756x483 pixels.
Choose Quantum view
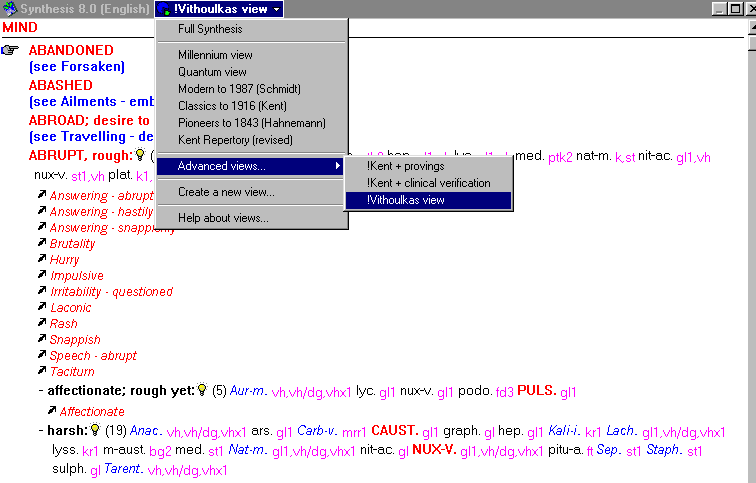tap(251, 72)
